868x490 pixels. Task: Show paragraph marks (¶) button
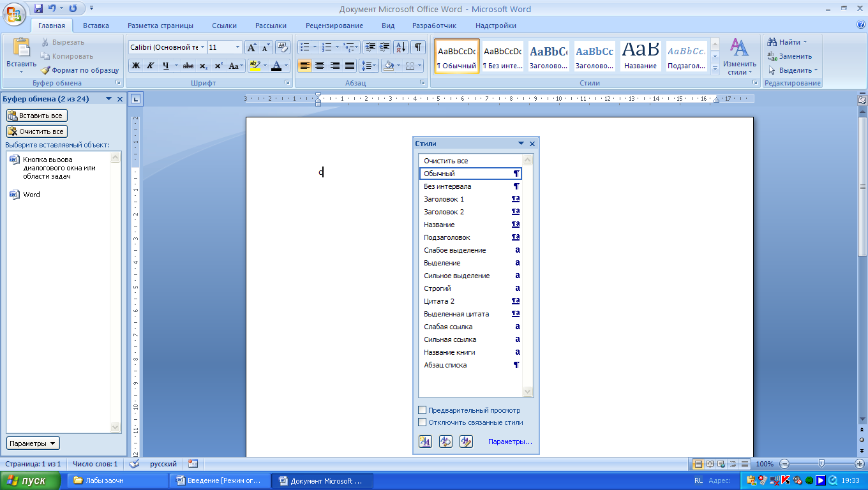pos(417,47)
